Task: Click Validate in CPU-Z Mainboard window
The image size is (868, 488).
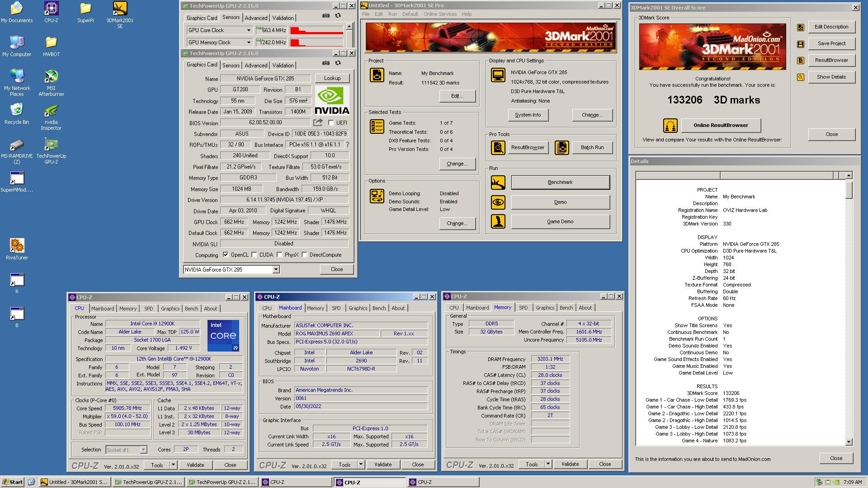Action: [383, 465]
